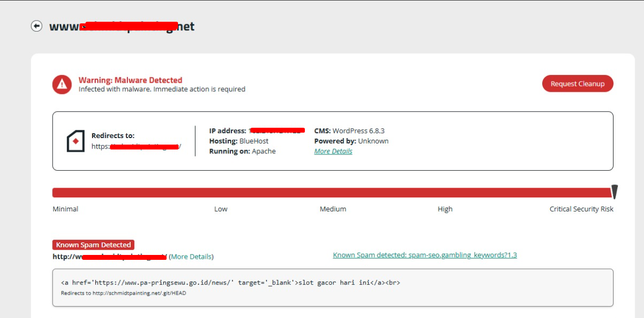The image size is (644, 318).
Task: Click the CMS WordPress 6.8.3 entry
Action: [x=349, y=130]
